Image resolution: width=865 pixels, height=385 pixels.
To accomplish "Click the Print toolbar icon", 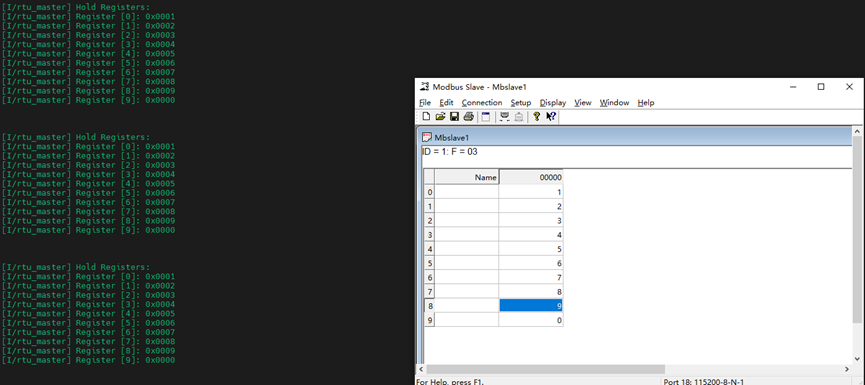I will [x=468, y=116].
